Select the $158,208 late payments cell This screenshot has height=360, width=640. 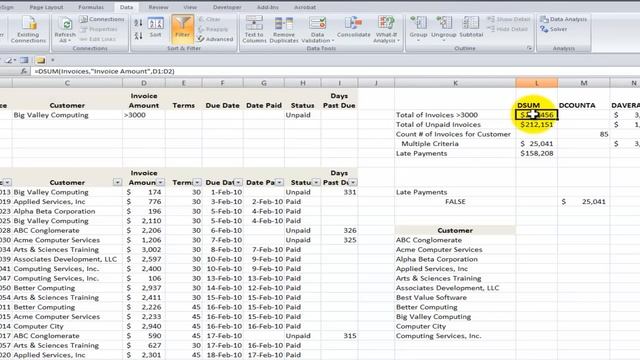[537, 153]
